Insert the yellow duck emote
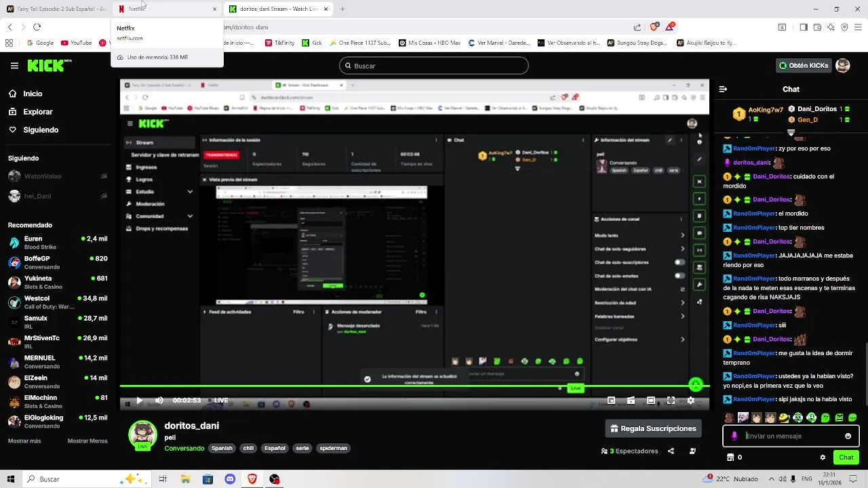Image resolution: width=868 pixels, height=488 pixels. pyautogui.click(x=784, y=418)
